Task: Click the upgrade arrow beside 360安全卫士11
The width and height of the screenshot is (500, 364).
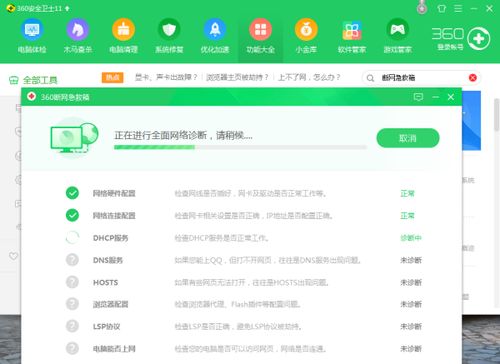Action: tap(67, 8)
